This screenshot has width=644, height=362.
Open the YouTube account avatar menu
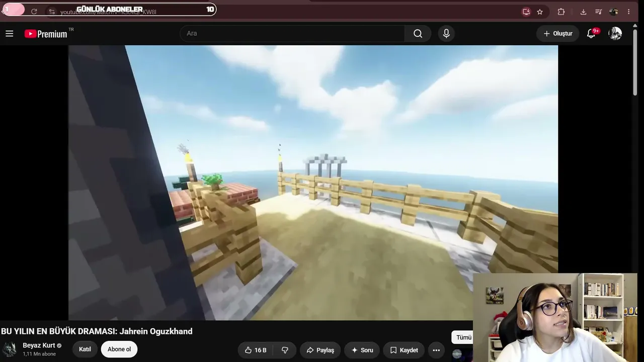615,34
